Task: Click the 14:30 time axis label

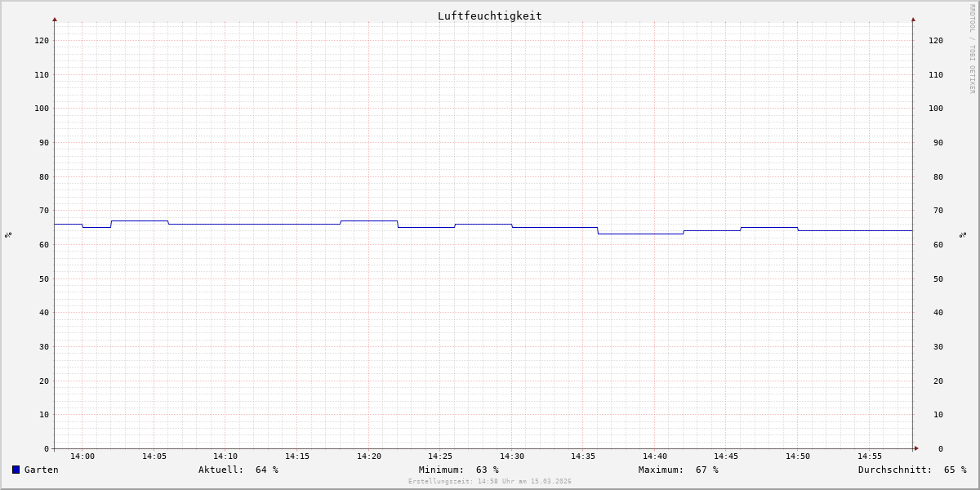Action: coord(512,457)
